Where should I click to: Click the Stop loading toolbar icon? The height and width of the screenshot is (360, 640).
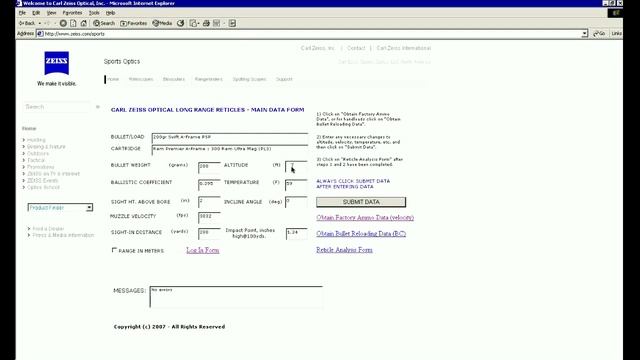[x=63, y=23]
